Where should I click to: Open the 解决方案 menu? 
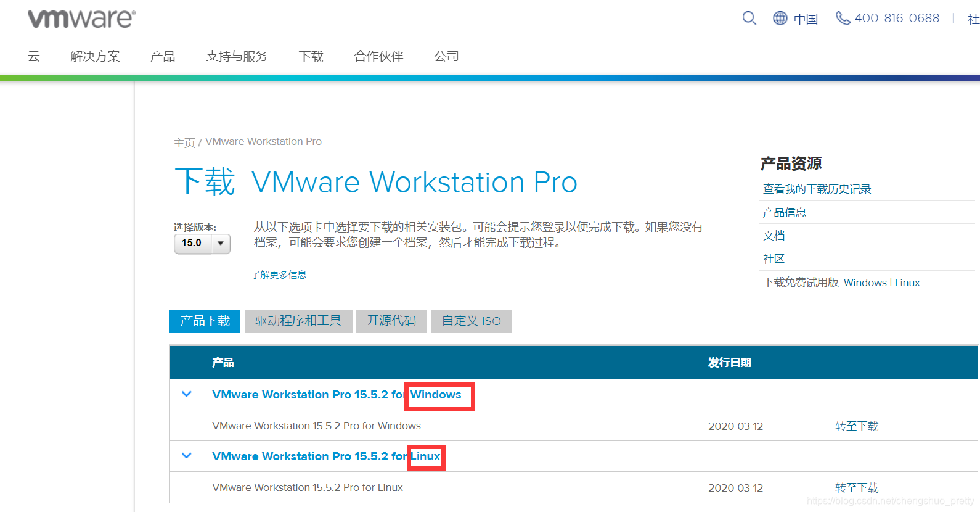[96, 56]
